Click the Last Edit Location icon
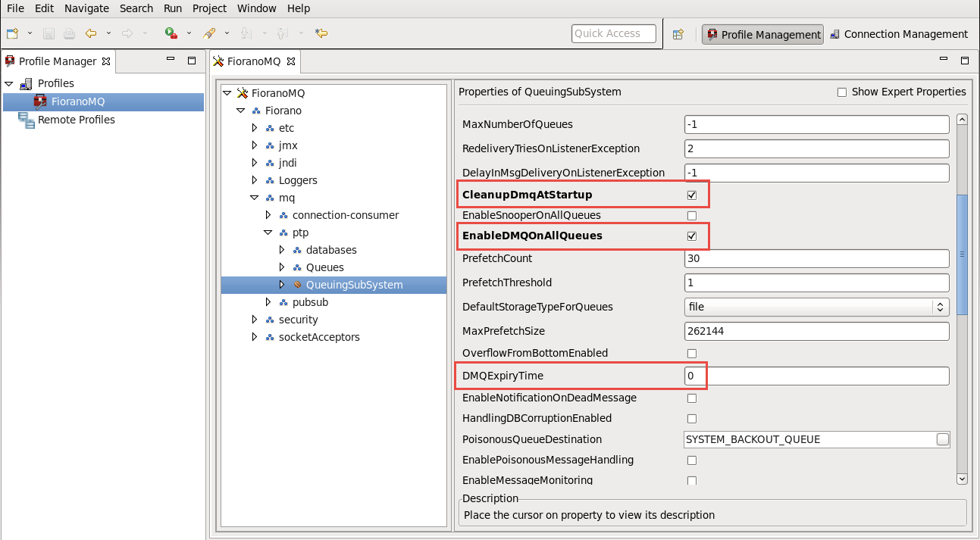This screenshot has height=540, width=980. (x=321, y=33)
